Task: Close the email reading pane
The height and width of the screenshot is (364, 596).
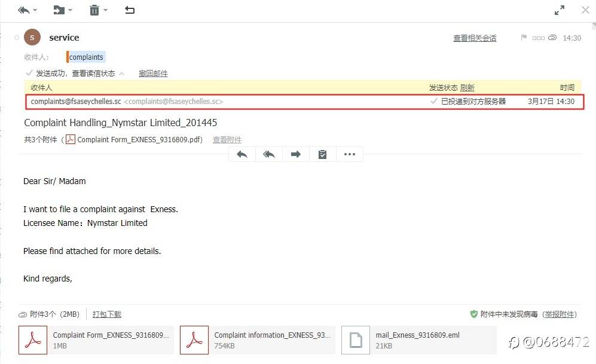Action: (585, 10)
